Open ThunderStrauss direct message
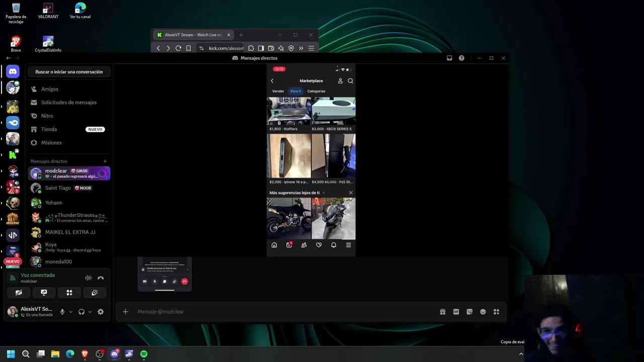Screen dimensions: 644x362 coord(69,218)
